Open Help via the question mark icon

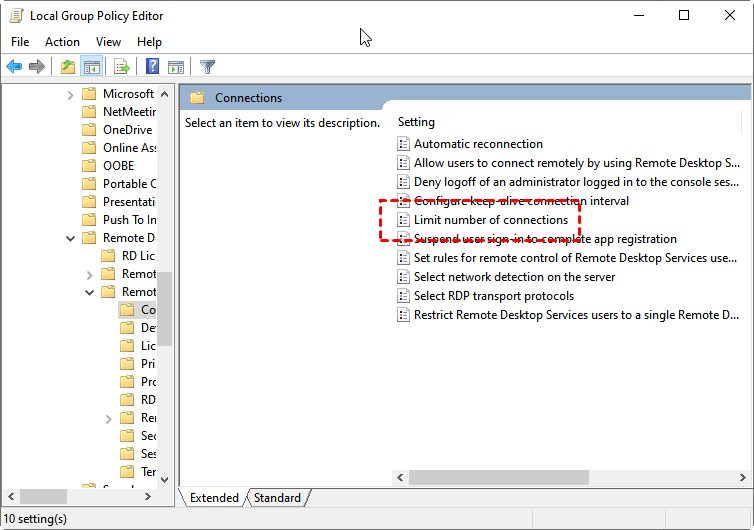(152, 67)
